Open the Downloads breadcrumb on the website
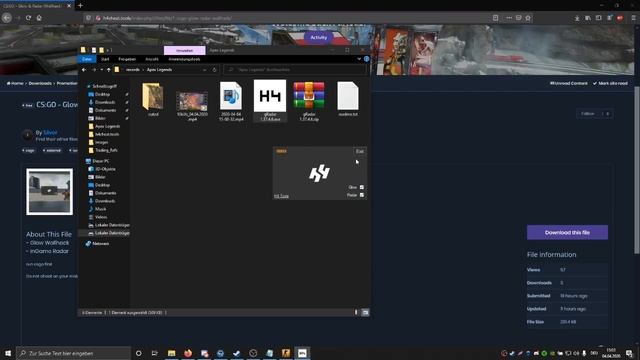Viewport: 640px width, 360px height. (x=40, y=83)
